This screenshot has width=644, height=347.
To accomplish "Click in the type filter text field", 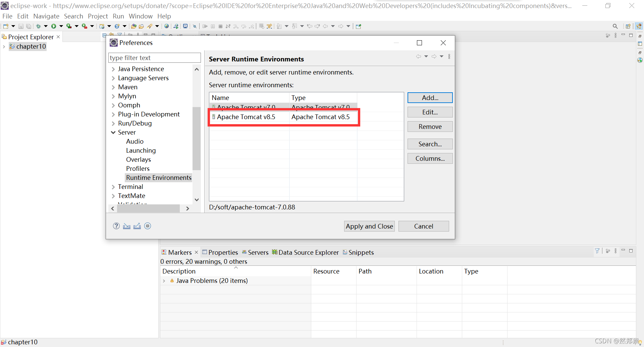I will 154,58.
